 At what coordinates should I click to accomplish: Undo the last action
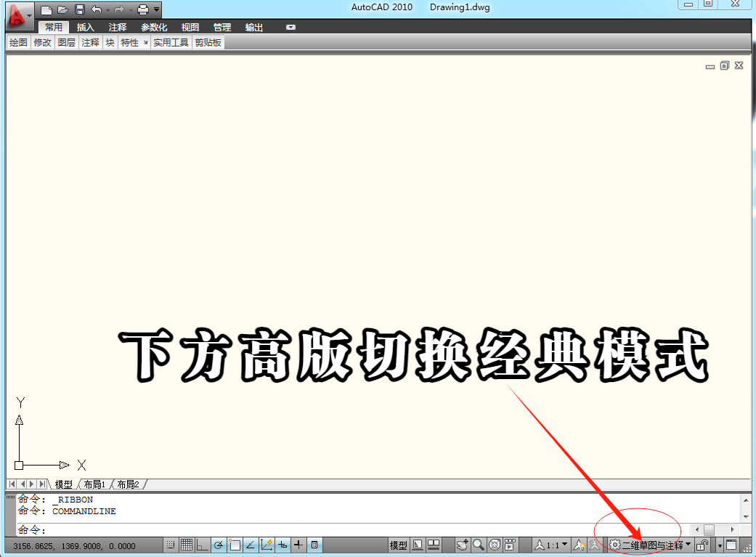[96, 9]
